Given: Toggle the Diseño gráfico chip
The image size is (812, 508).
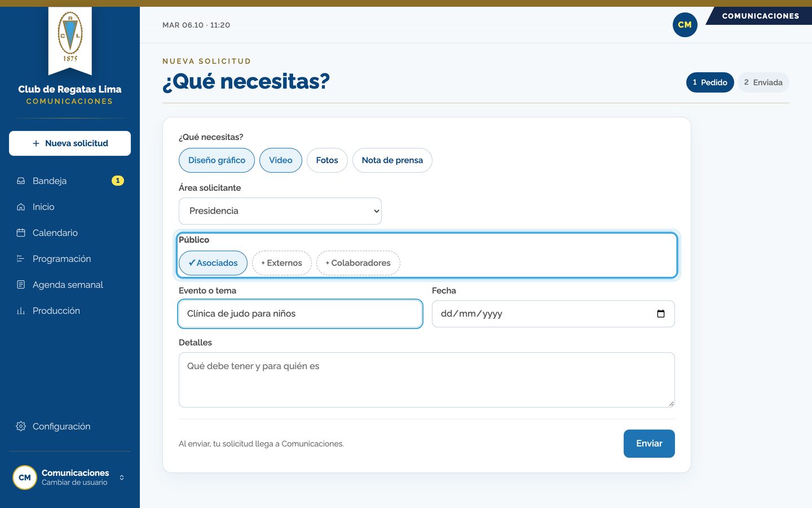Looking at the screenshot, I should (x=217, y=160).
